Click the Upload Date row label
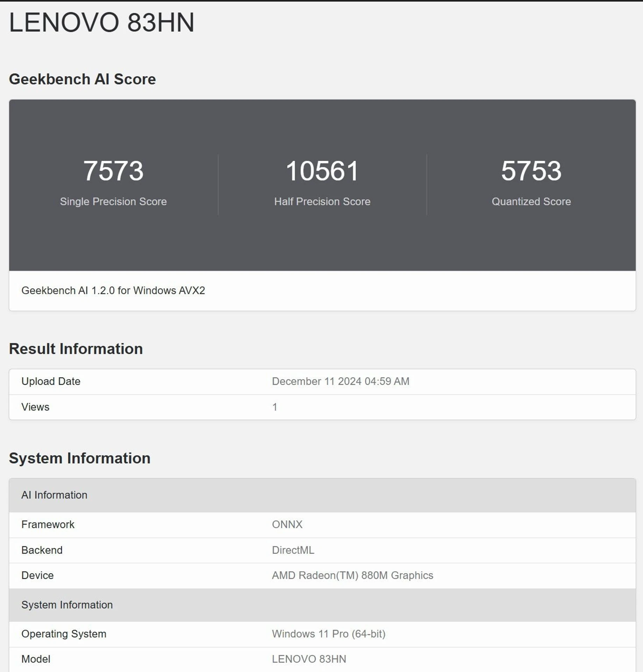643x672 pixels. 51,381
